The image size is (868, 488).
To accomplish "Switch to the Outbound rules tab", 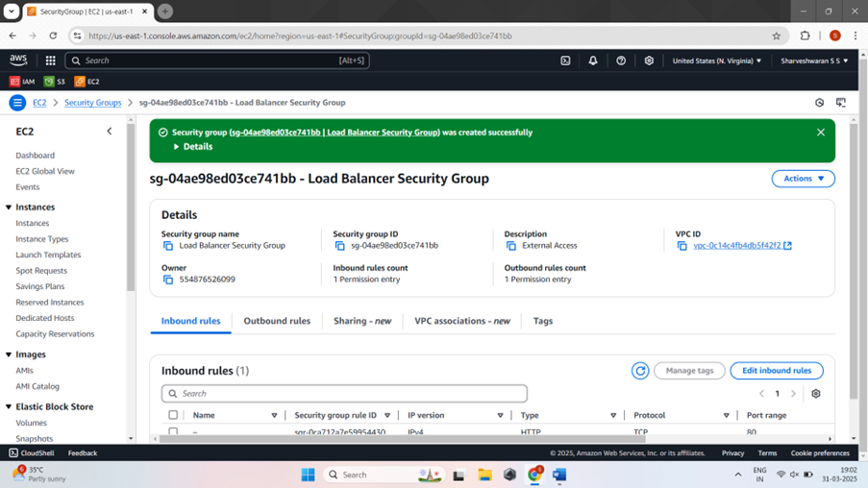I will pyautogui.click(x=277, y=321).
